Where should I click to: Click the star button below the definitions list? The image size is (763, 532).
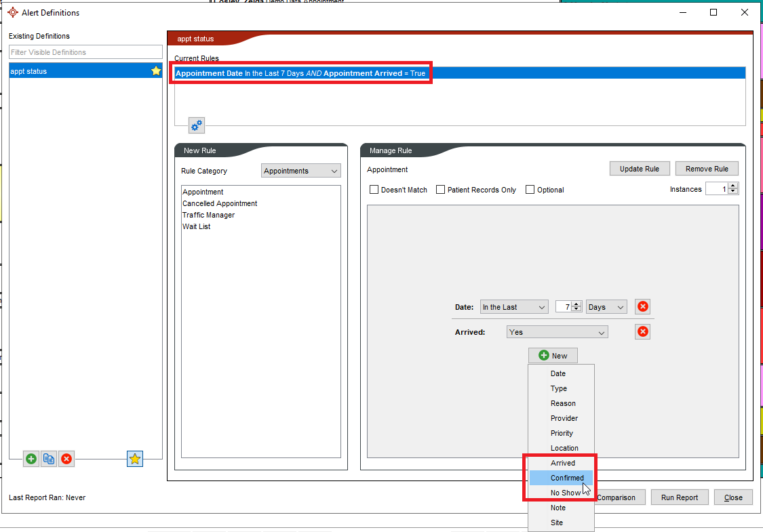point(135,459)
